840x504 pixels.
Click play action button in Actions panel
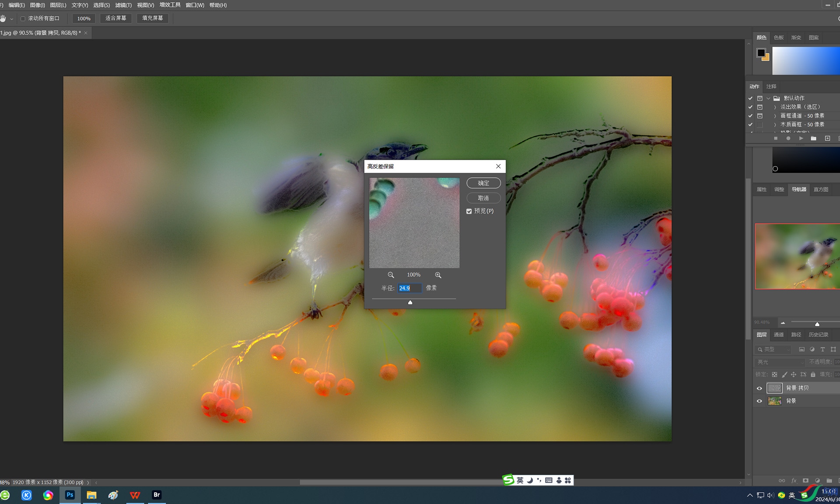(801, 138)
